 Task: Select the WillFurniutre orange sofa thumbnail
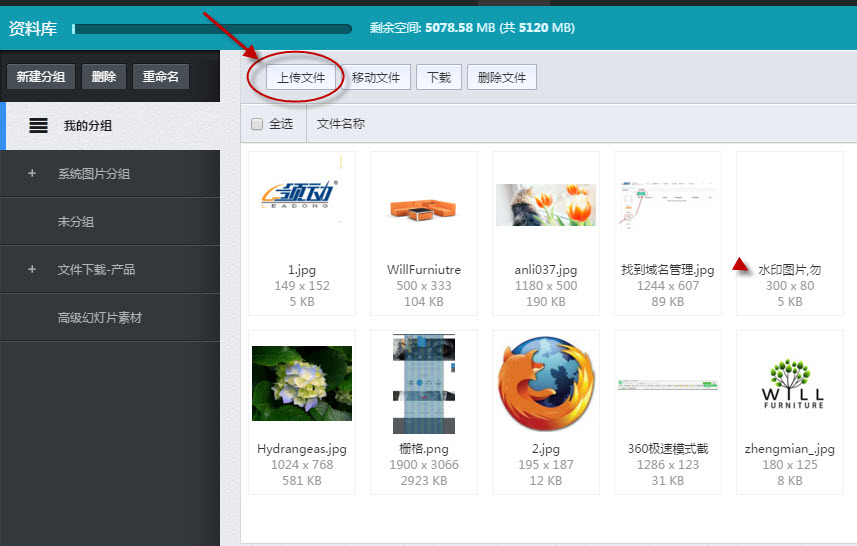coord(424,205)
